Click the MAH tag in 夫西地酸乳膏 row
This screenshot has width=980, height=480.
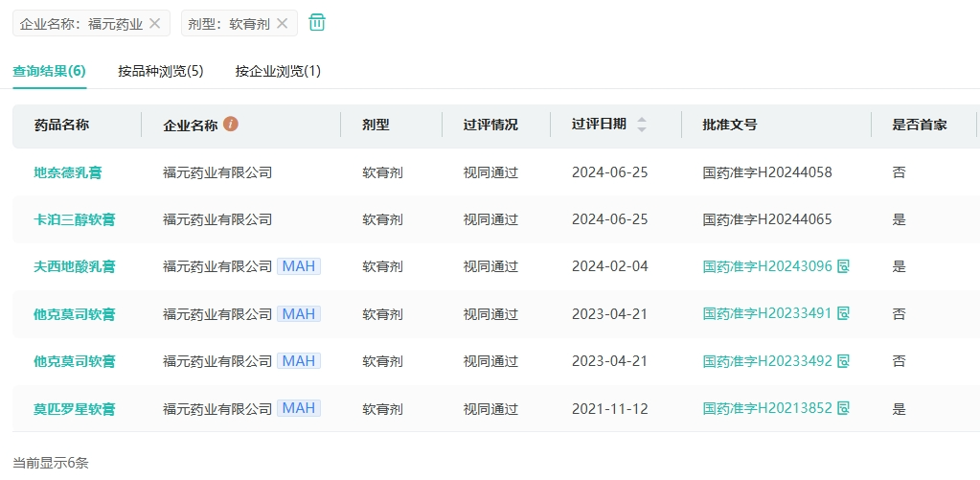[x=299, y=266]
